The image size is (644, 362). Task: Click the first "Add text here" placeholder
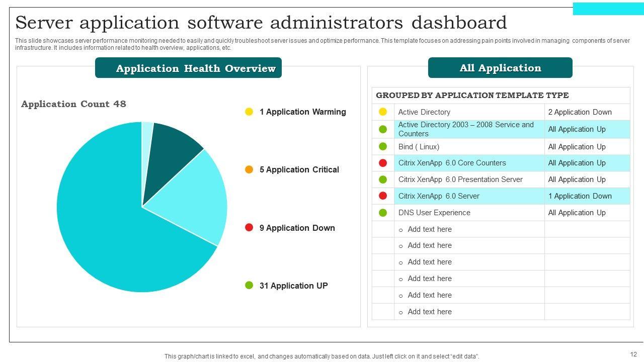pyautogui.click(x=429, y=229)
